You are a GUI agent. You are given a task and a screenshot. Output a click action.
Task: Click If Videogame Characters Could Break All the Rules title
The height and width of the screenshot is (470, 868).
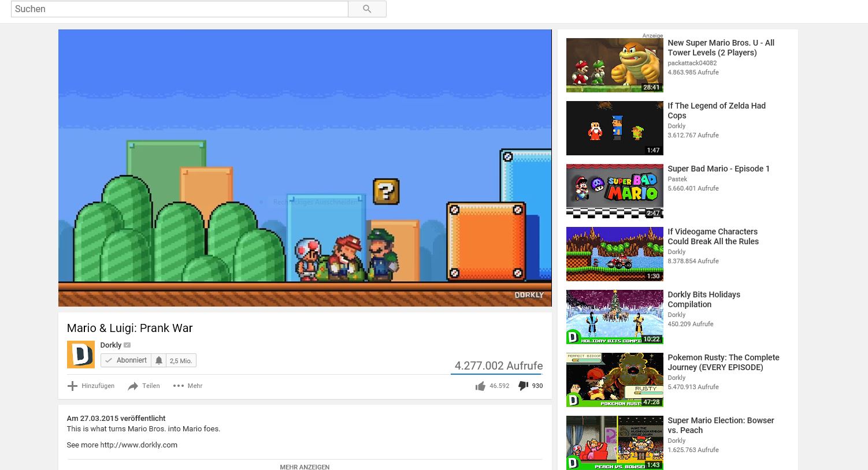tap(714, 236)
